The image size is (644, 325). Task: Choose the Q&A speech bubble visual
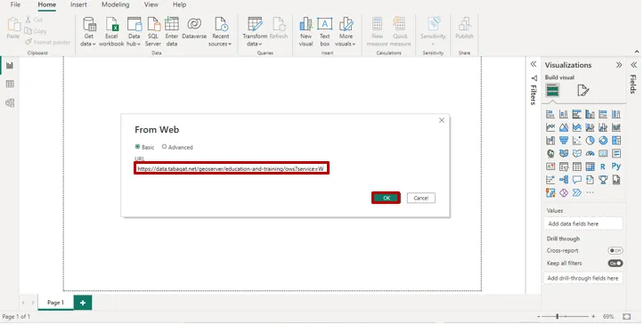[576, 180]
